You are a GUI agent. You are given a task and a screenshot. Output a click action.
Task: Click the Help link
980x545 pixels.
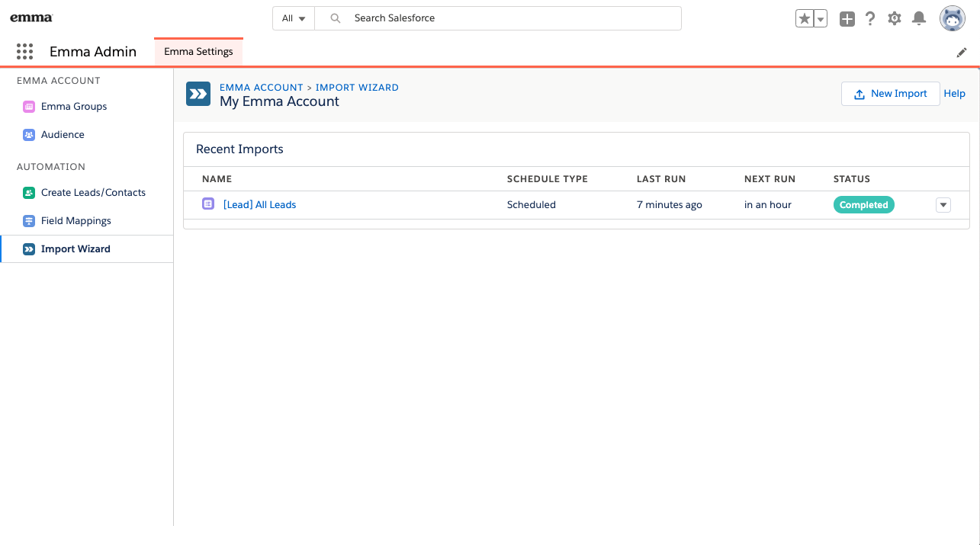[954, 94]
